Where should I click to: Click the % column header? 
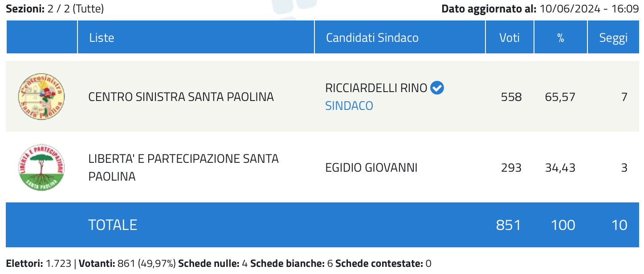click(x=561, y=38)
